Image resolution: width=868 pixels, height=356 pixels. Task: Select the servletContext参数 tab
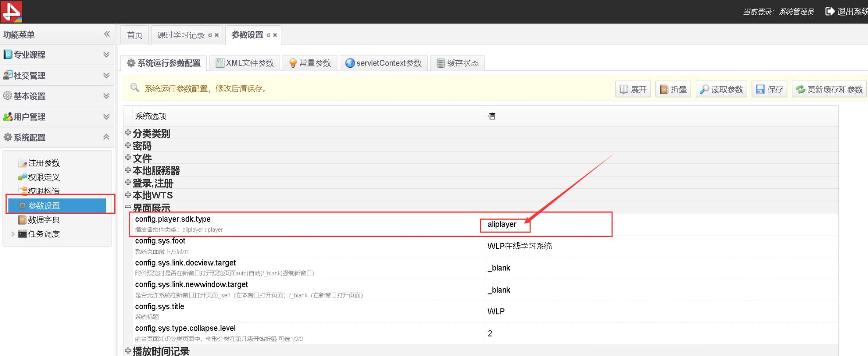[384, 63]
